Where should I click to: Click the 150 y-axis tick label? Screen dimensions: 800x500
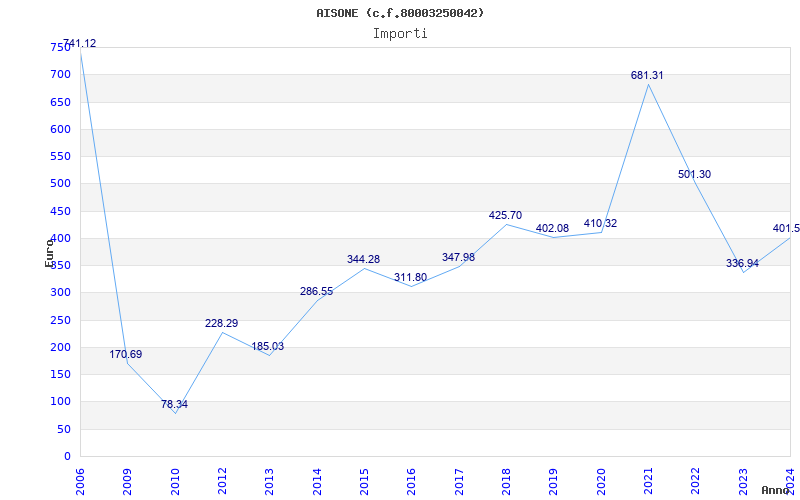pos(60,374)
